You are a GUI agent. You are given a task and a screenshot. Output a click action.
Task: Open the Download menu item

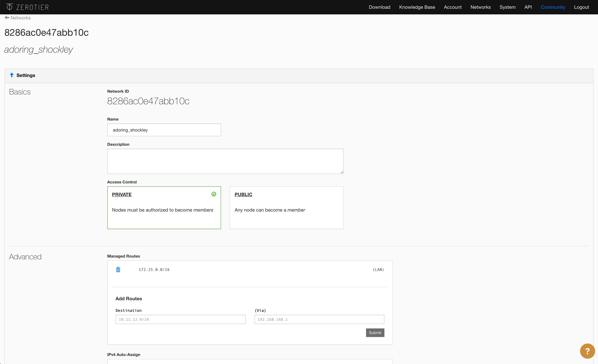pyautogui.click(x=379, y=7)
